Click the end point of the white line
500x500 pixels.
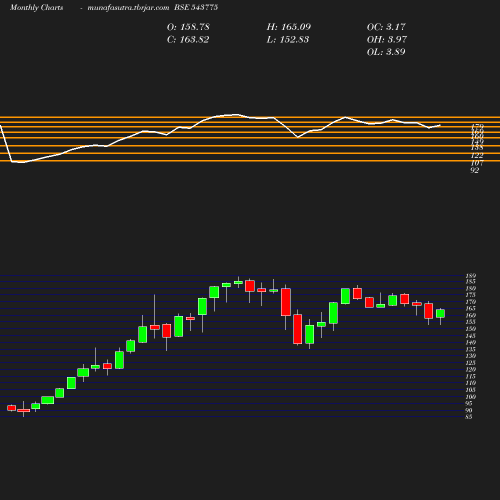point(440,125)
